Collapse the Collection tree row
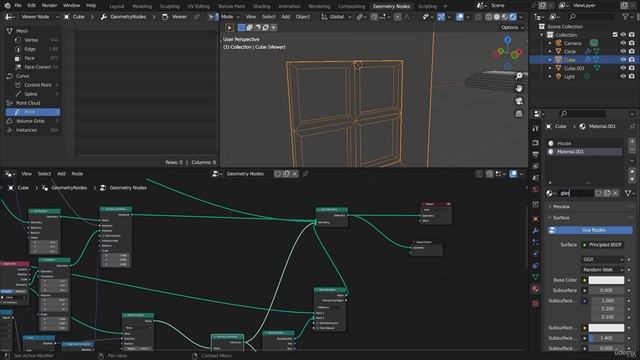The image size is (640, 360). coord(542,35)
